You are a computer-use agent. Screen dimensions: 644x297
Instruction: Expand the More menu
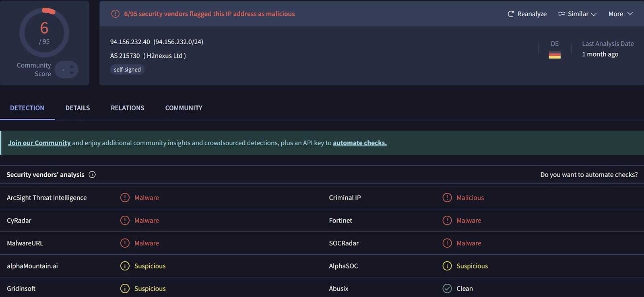(x=620, y=13)
